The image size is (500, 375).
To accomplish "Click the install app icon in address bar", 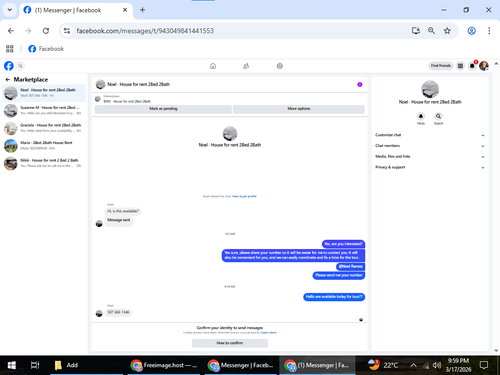I will click(415, 31).
